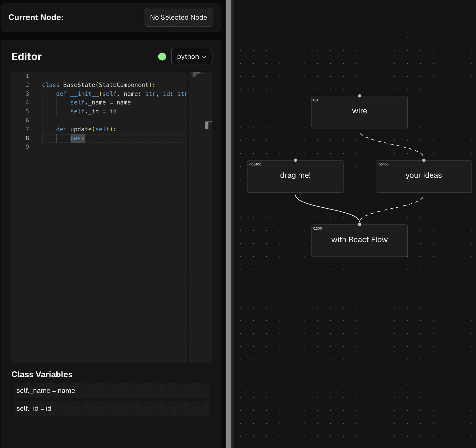This screenshot has height=448, width=476.
Task: Click the highlighted 'pass' keyword
Action: click(x=77, y=138)
